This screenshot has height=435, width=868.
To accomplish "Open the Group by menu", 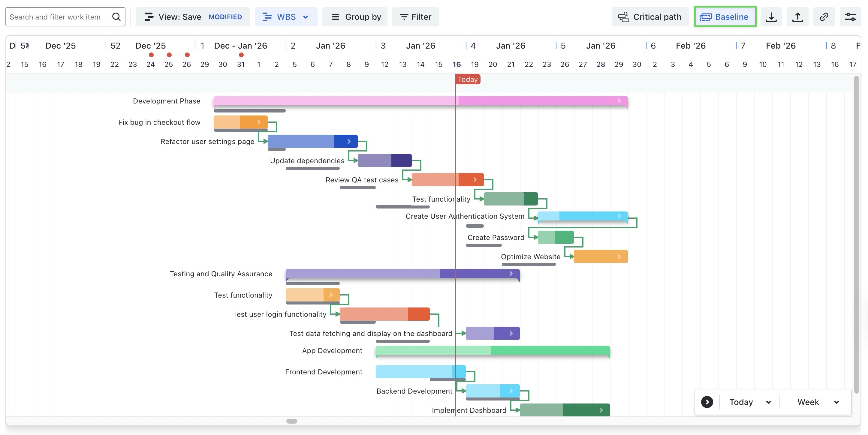I will point(355,17).
